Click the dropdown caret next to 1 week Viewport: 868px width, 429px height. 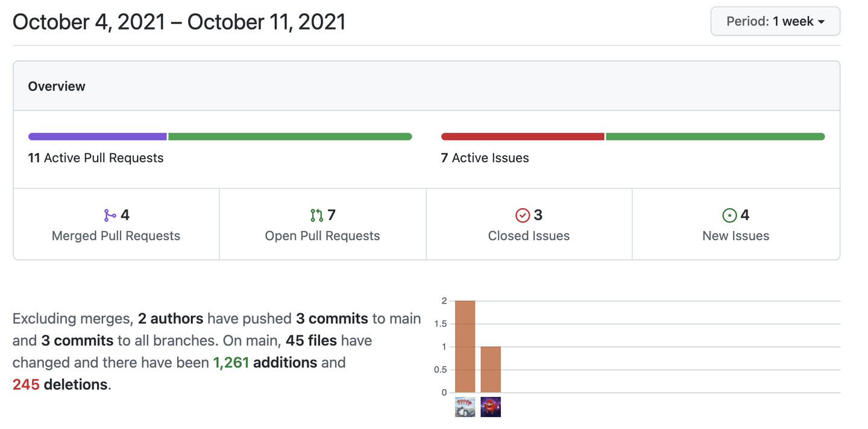click(x=820, y=22)
